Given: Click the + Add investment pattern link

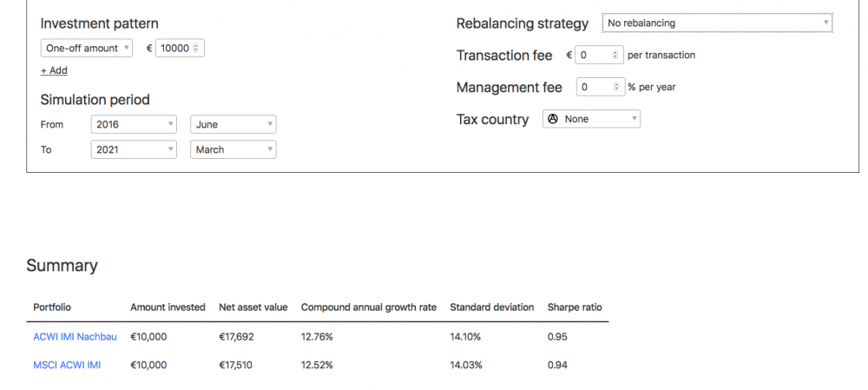Looking at the screenshot, I should point(54,70).
